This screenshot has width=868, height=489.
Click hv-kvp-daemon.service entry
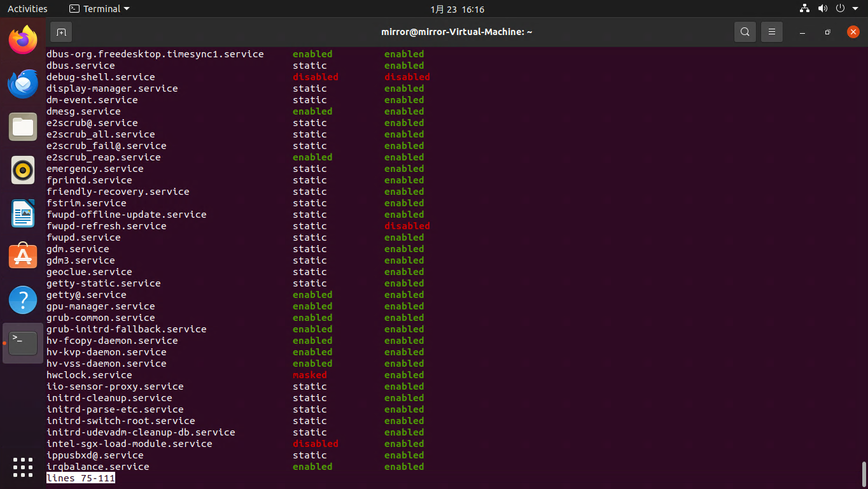tap(106, 352)
